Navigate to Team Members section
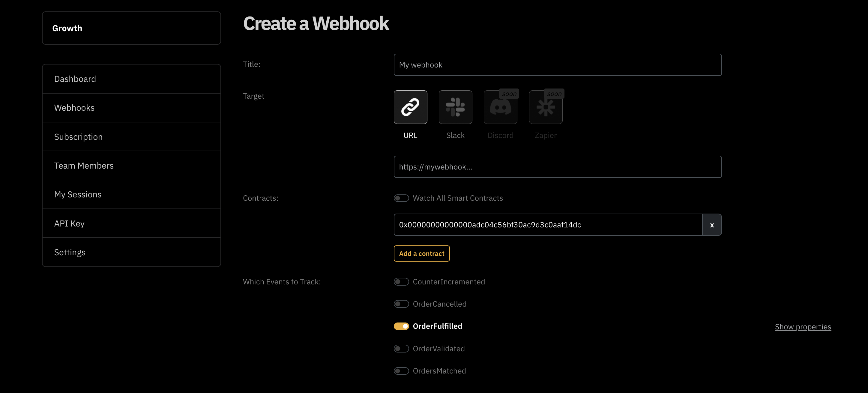 (x=131, y=166)
